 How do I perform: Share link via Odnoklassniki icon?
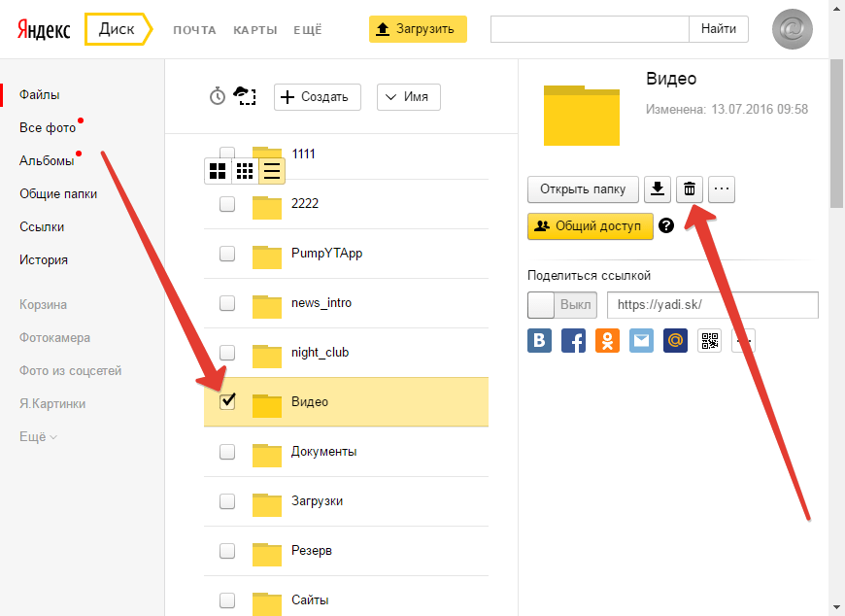point(607,341)
